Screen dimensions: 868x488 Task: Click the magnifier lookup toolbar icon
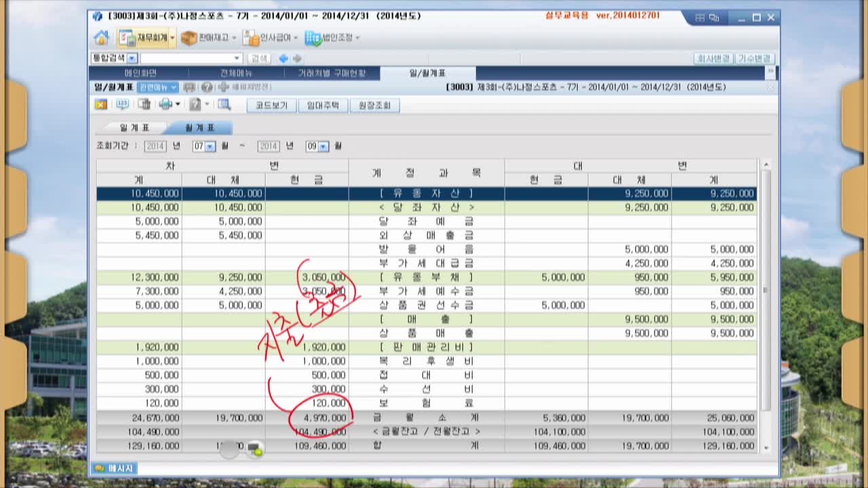coord(224,104)
